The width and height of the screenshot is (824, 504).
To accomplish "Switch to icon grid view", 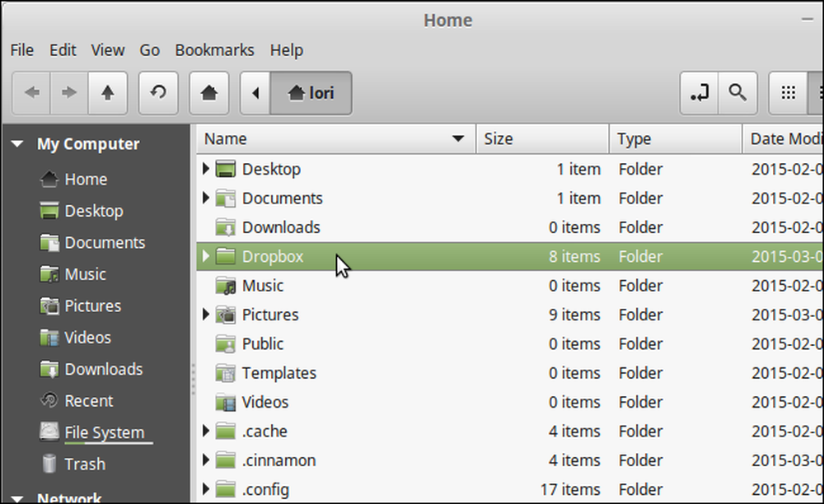I will (x=788, y=93).
